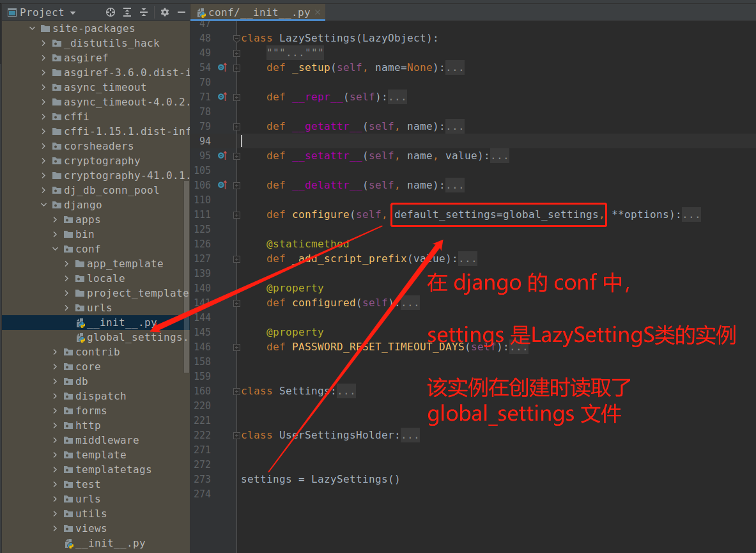Expand the folded _add_script_prefix method
Viewport: 756px width, 553px height.
[x=236, y=259]
